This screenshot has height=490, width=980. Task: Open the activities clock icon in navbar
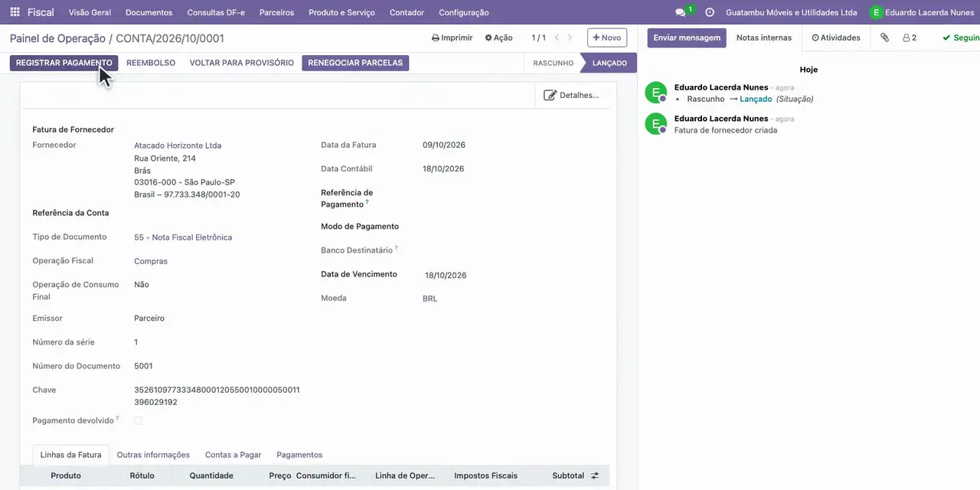tap(710, 12)
